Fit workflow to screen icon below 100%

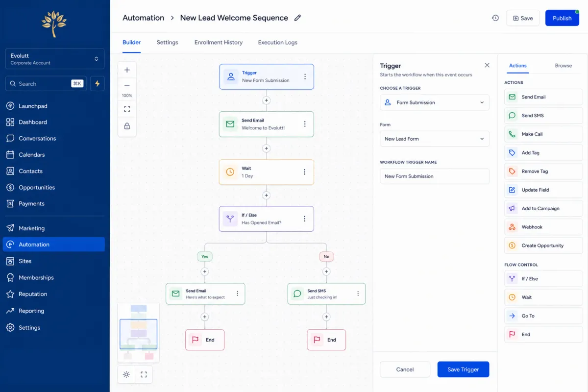click(x=127, y=109)
